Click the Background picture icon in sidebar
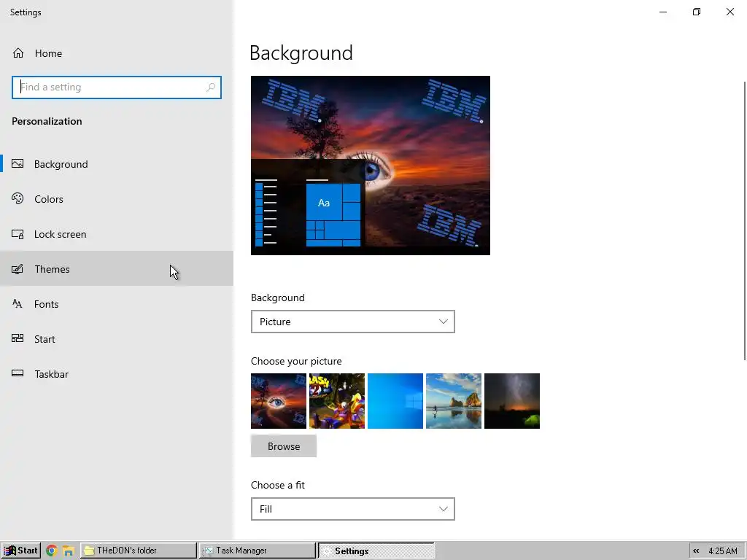747x560 pixels. pos(18,164)
